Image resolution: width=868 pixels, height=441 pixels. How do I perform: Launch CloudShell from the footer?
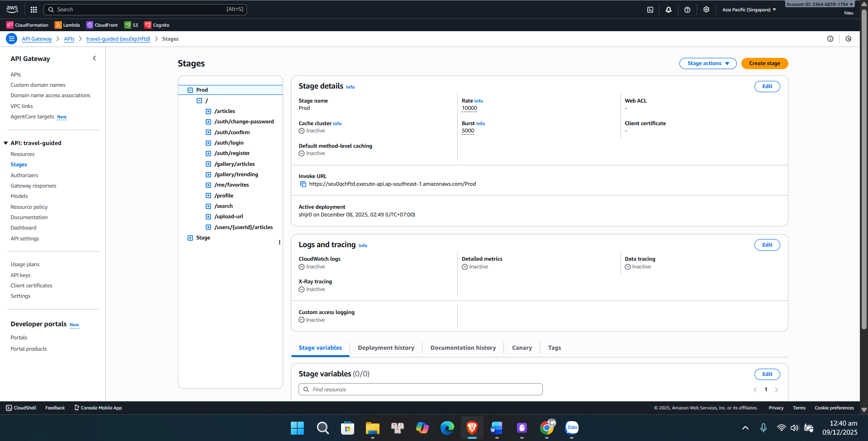[x=21, y=408]
